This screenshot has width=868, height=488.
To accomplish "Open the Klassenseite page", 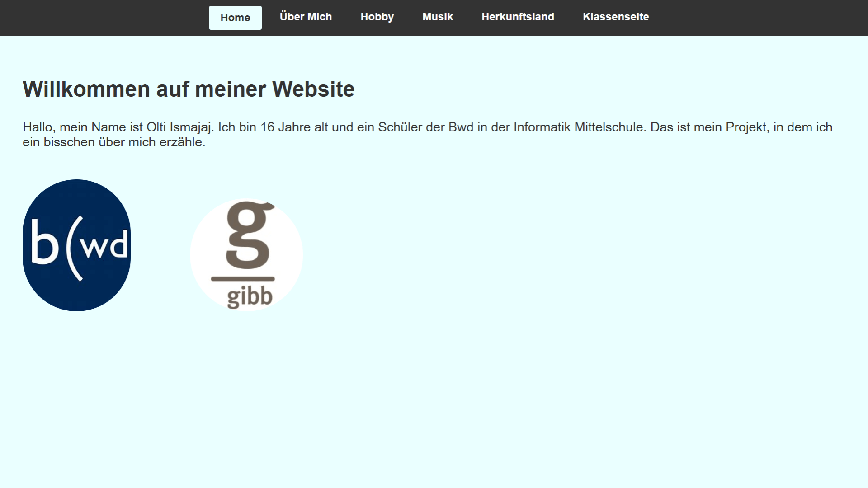I will point(616,17).
